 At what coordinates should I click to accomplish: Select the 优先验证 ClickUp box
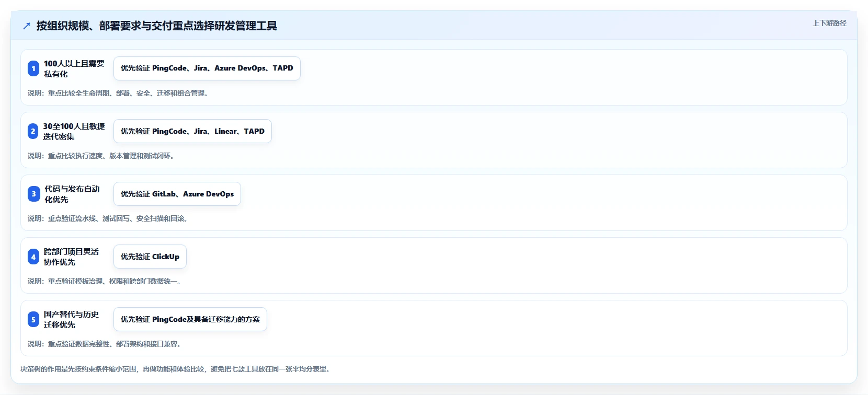(x=150, y=257)
